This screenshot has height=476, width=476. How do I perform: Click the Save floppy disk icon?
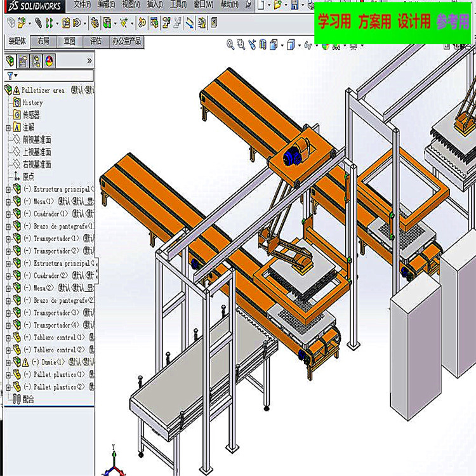294,4
